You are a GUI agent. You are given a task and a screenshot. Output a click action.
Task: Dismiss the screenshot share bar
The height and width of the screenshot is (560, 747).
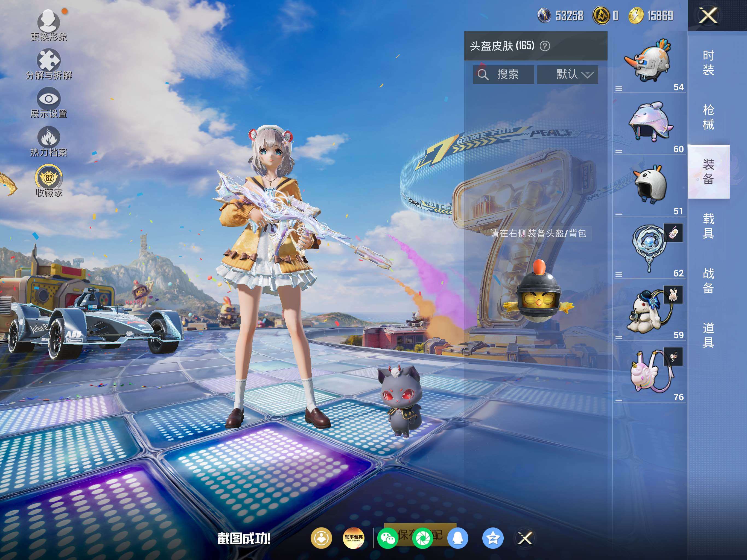point(525,538)
